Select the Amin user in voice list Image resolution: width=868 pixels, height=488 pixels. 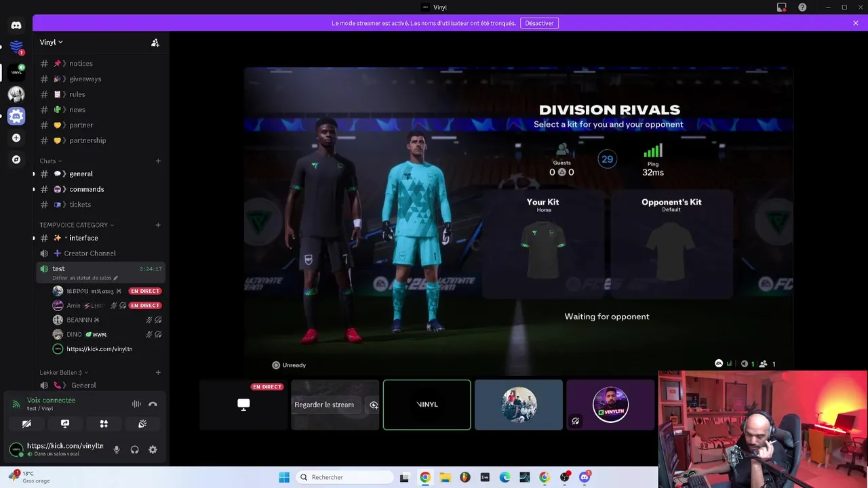click(107, 306)
